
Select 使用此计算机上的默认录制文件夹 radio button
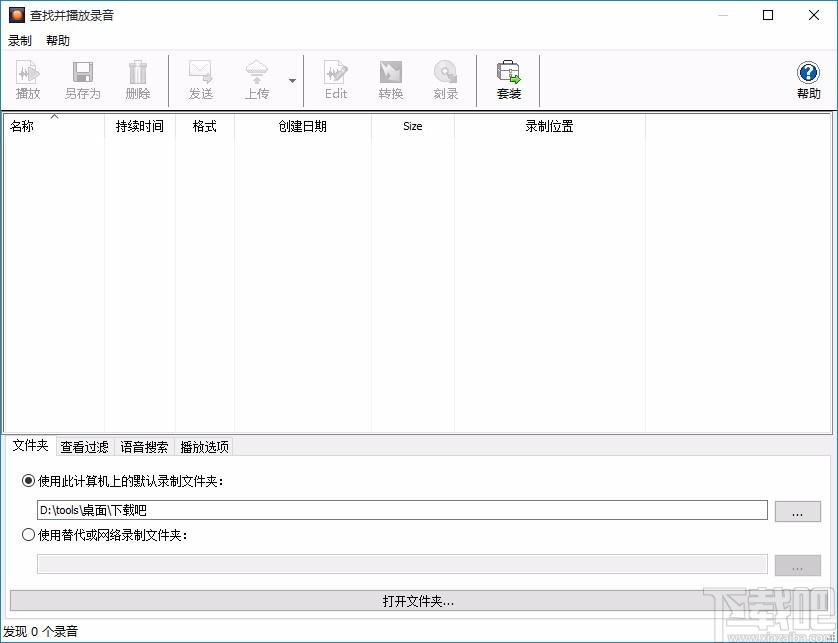click(28, 481)
